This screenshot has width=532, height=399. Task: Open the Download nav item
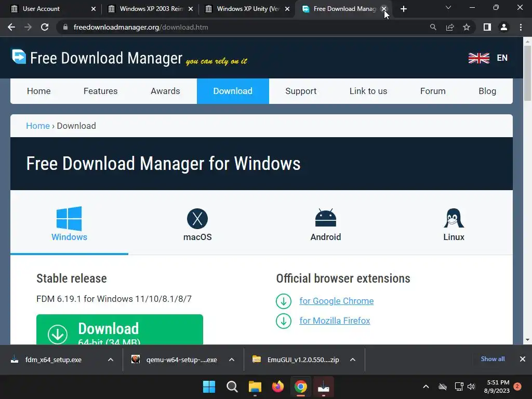(233, 91)
